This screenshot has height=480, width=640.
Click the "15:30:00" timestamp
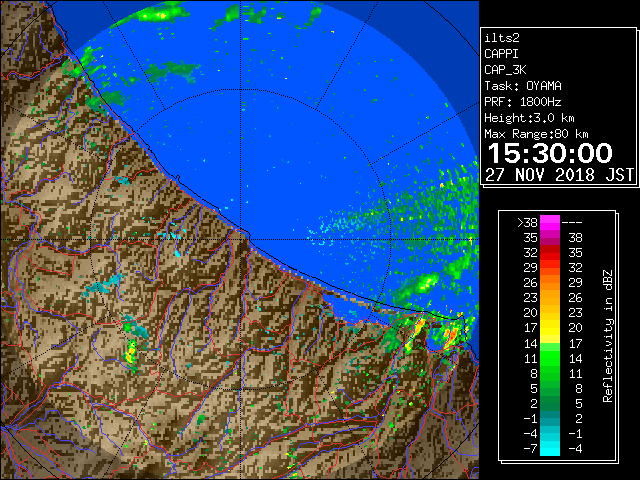click(x=550, y=153)
